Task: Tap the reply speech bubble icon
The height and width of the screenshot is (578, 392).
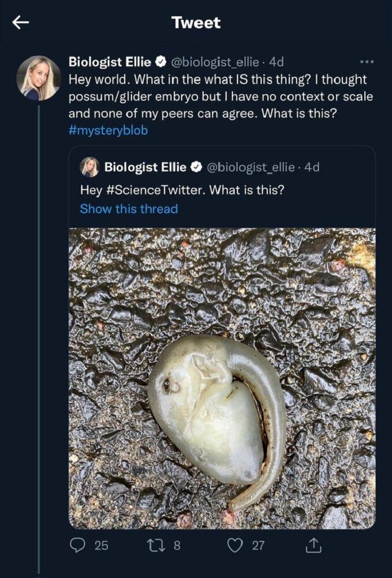Action: 77,545
